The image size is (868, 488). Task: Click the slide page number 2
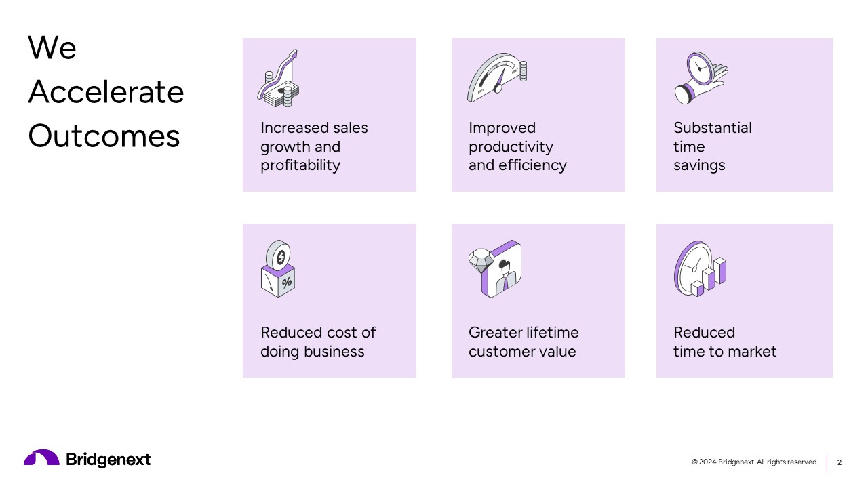(840, 463)
